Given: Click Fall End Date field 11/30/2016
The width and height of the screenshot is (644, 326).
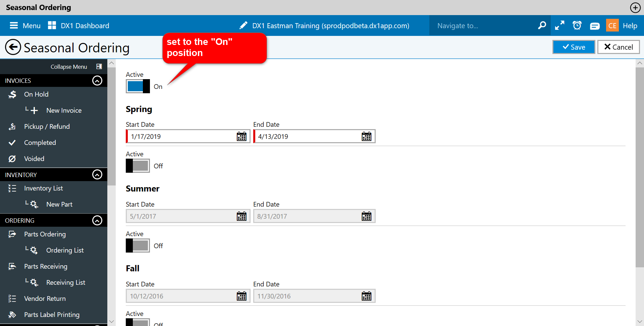Looking at the screenshot, I should (x=314, y=296).
